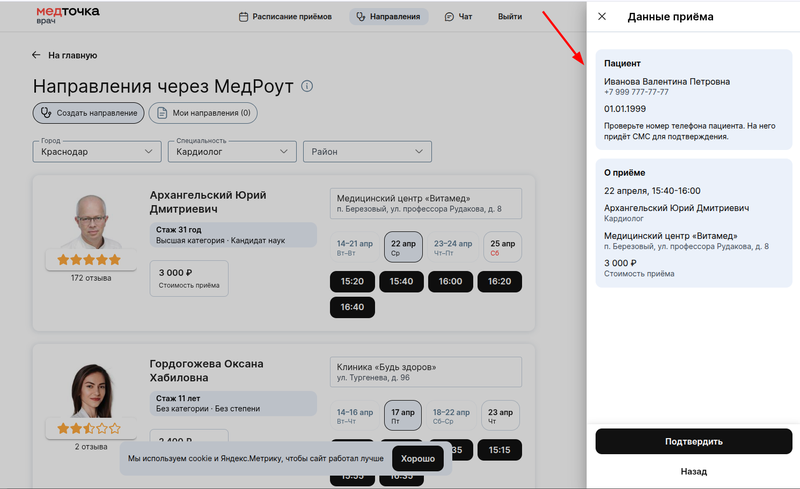The image size is (800, 489).
Task: Click the doctor name Гордогожева Оксана Хабиловна
Action: point(207,371)
